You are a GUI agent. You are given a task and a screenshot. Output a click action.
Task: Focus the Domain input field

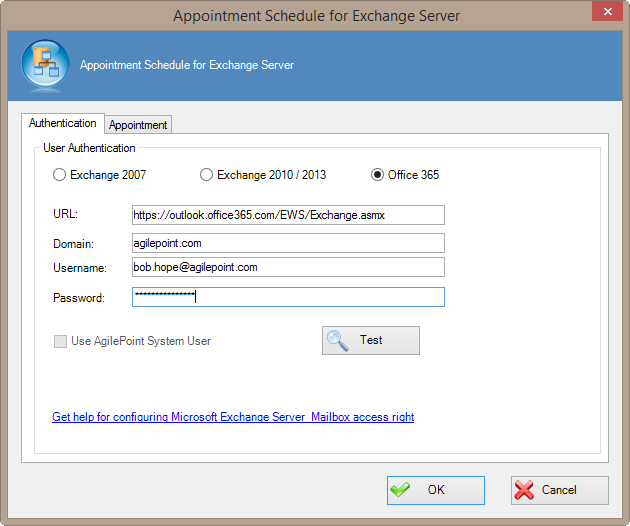[x=288, y=243]
